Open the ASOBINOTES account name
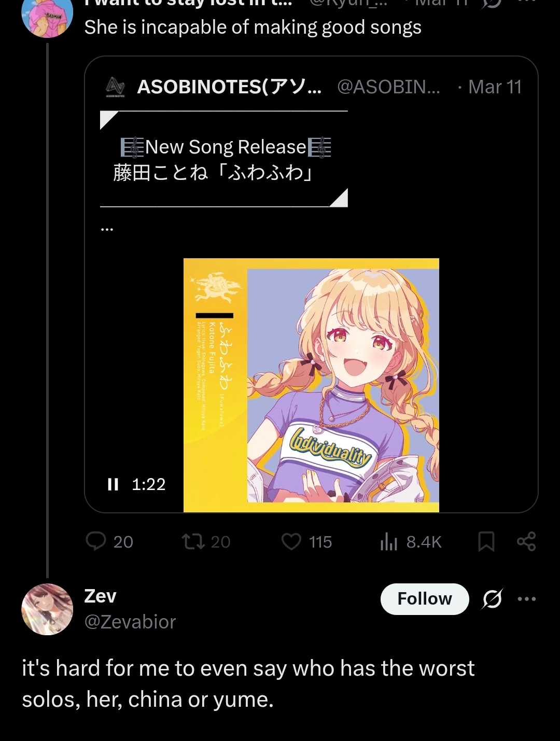This screenshot has height=741, width=560. tap(229, 87)
